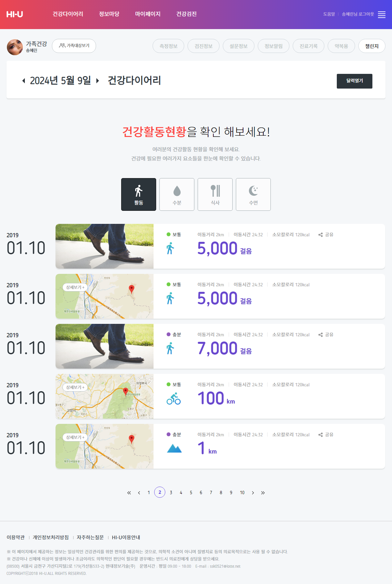Screen dimensions: 392x584
Task: Select the 식사 meal utensils tile
Action: pos(215,194)
